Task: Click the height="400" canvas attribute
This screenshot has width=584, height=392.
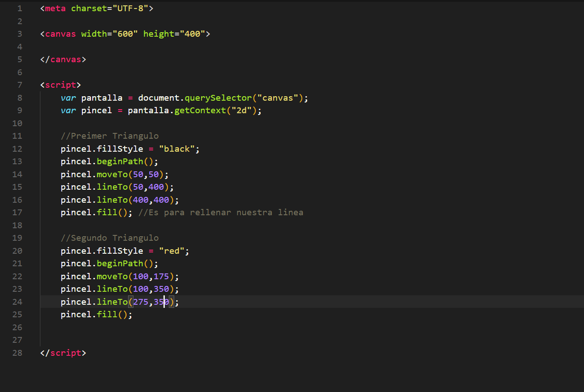Action: 174,34
